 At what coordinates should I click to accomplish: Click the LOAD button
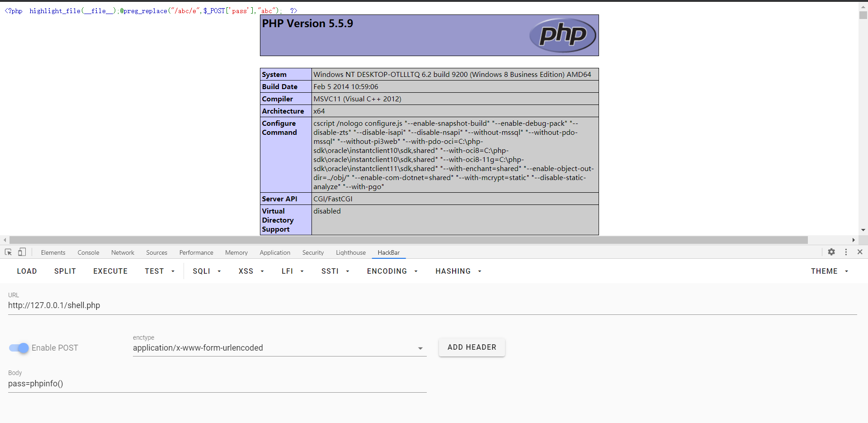click(x=27, y=271)
